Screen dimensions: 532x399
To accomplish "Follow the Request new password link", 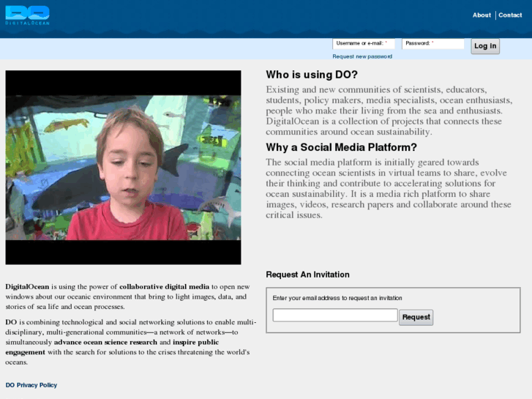I will pyautogui.click(x=362, y=56).
